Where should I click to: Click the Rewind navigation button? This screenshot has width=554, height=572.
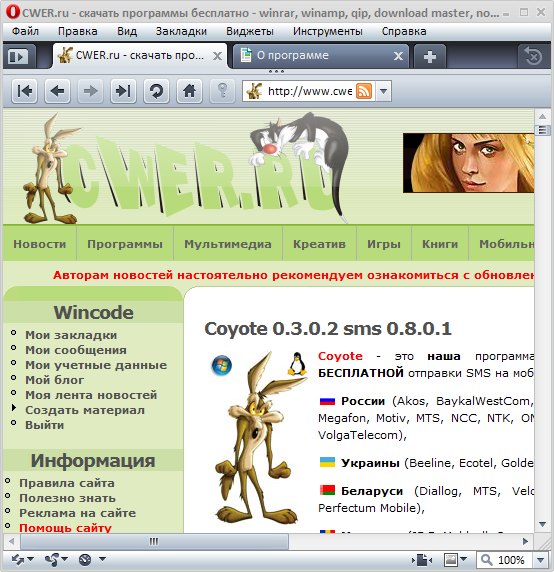point(24,91)
